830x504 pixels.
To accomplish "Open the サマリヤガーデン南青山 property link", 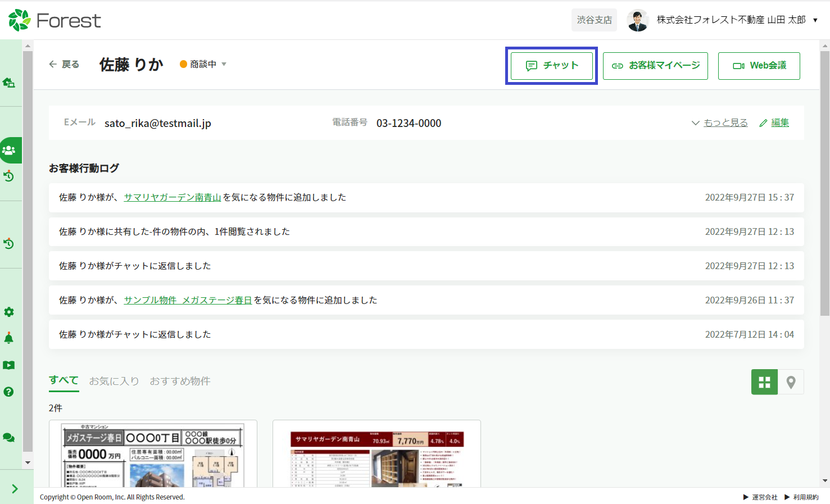I will [172, 197].
